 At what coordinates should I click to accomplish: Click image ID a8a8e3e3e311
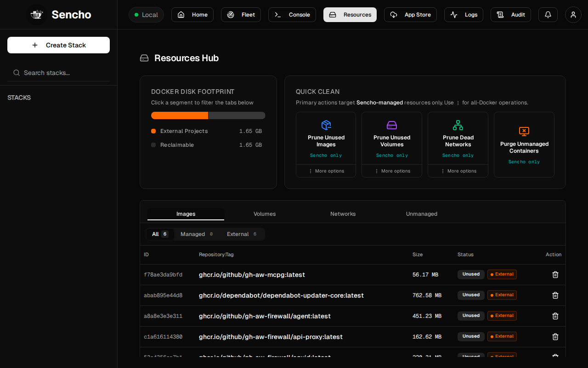tap(163, 316)
